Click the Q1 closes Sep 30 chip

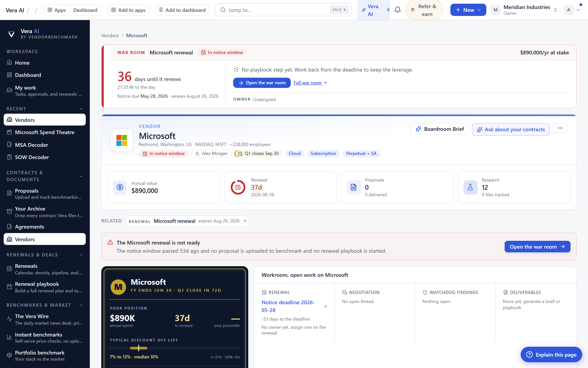click(x=258, y=154)
